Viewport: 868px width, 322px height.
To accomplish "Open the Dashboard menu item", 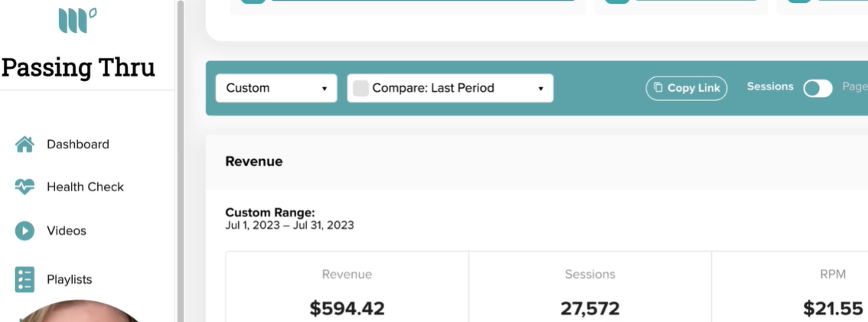I will tap(78, 145).
